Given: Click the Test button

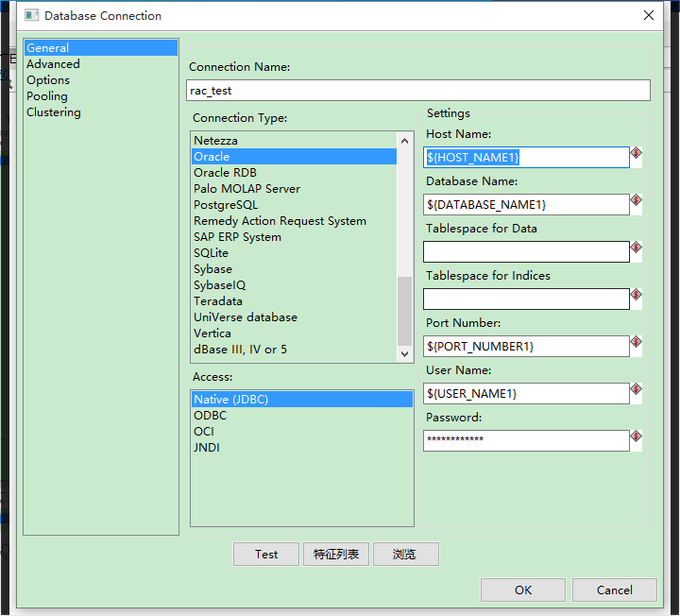Looking at the screenshot, I should 265,554.
